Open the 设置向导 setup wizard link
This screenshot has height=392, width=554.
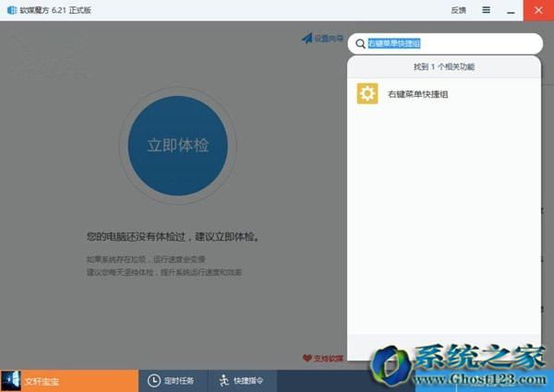[x=328, y=39]
